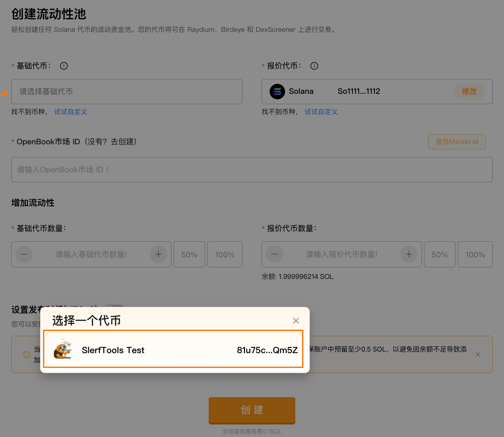Screen dimensions: 504x437
Task: Select the SlerfTools Test token row
Action: tap(173, 349)
